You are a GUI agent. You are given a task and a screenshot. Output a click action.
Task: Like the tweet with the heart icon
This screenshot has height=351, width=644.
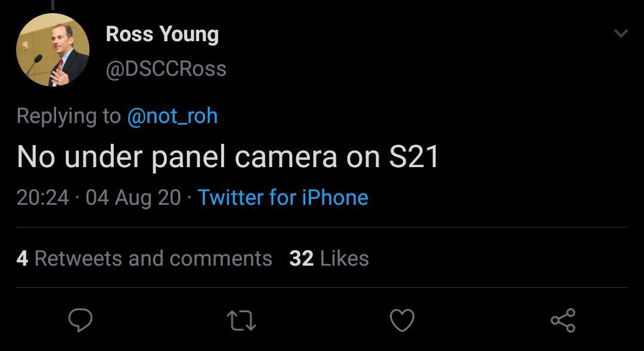402,320
